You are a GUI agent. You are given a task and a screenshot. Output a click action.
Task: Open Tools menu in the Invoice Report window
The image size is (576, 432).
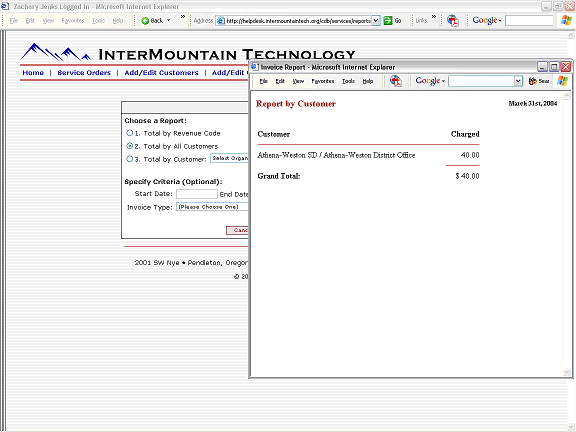tap(348, 81)
